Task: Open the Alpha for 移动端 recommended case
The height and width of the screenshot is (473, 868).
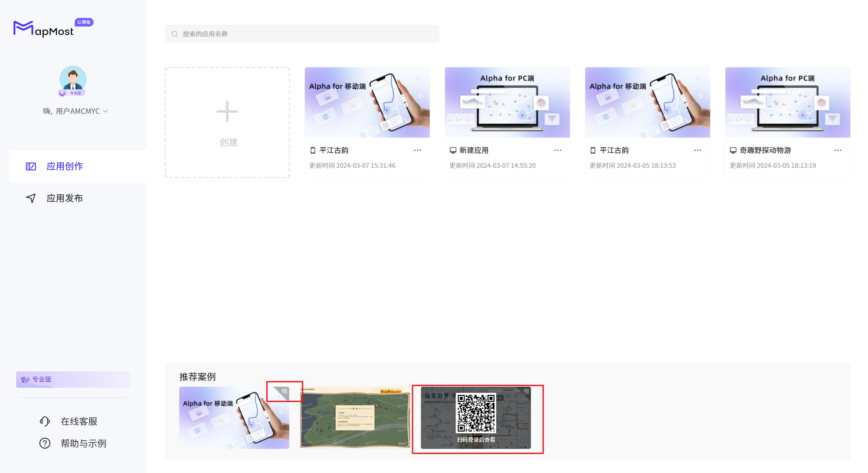Action: tap(234, 418)
